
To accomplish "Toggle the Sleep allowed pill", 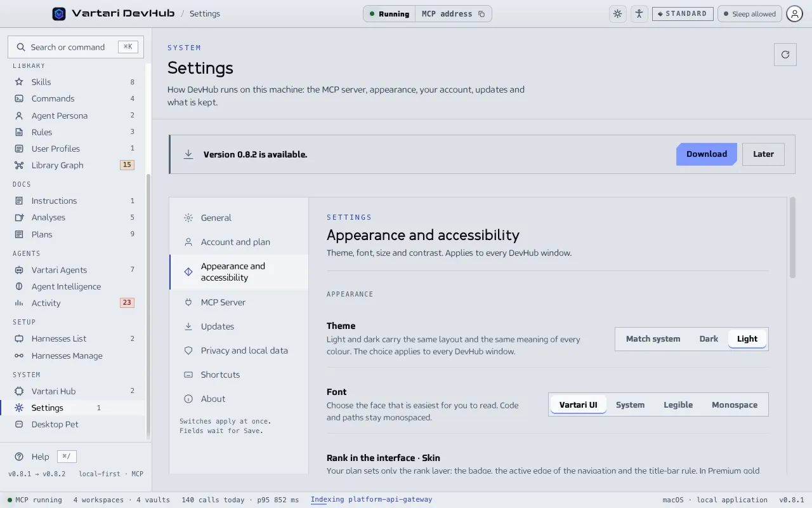I will tap(749, 14).
